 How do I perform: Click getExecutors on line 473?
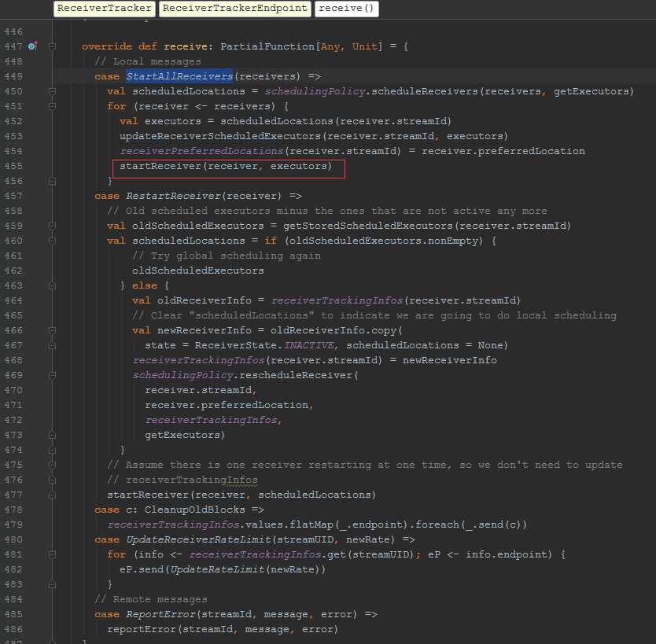click(182, 435)
